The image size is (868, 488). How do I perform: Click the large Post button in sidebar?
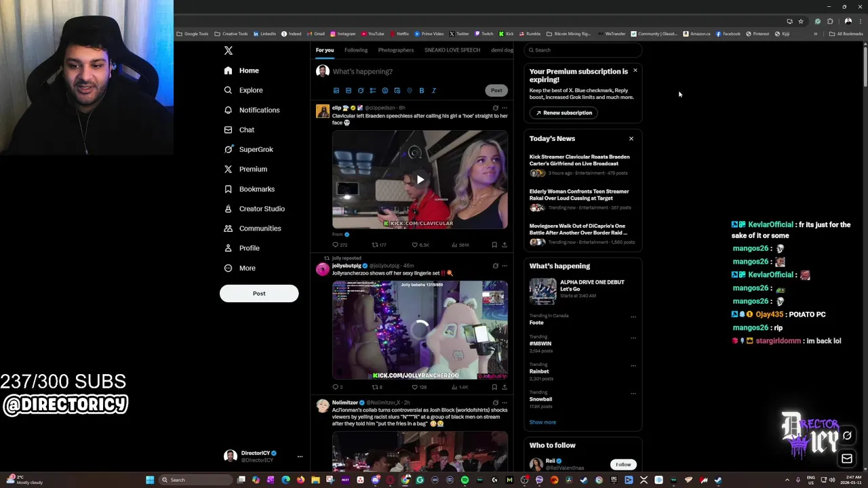(259, 293)
